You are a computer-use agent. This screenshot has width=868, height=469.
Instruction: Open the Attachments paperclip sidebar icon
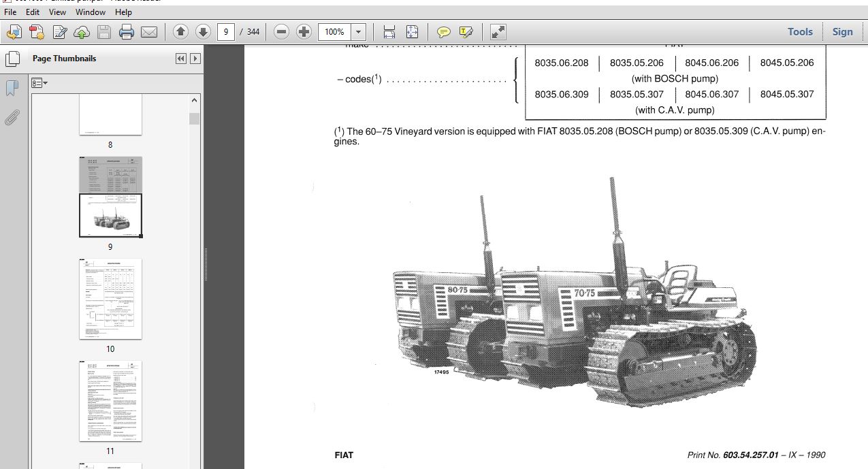pyautogui.click(x=12, y=117)
